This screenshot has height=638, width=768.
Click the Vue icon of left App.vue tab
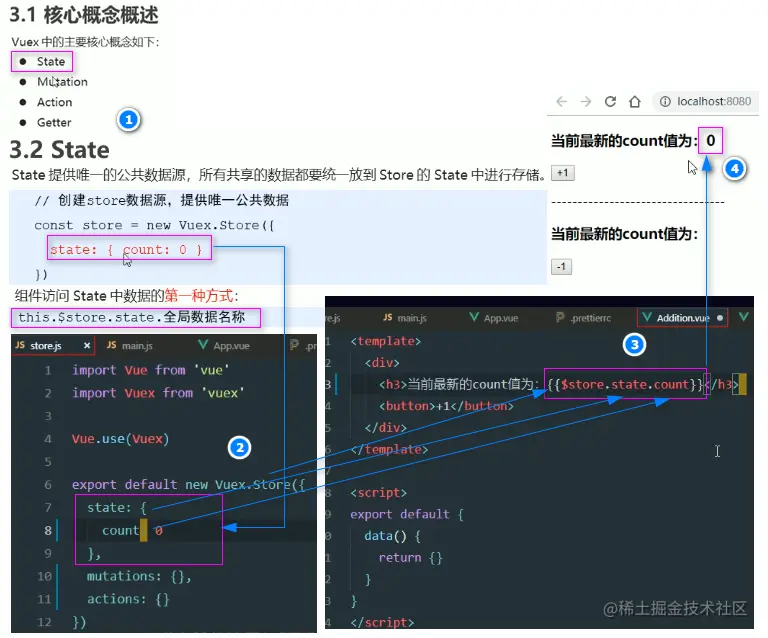(203, 345)
